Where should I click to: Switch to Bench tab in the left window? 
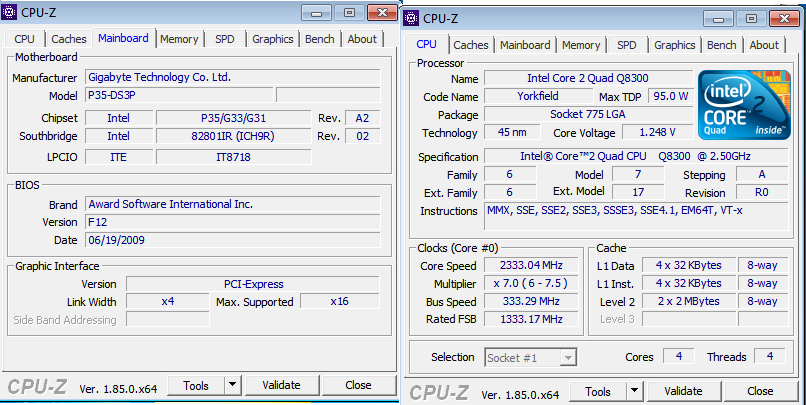click(319, 39)
